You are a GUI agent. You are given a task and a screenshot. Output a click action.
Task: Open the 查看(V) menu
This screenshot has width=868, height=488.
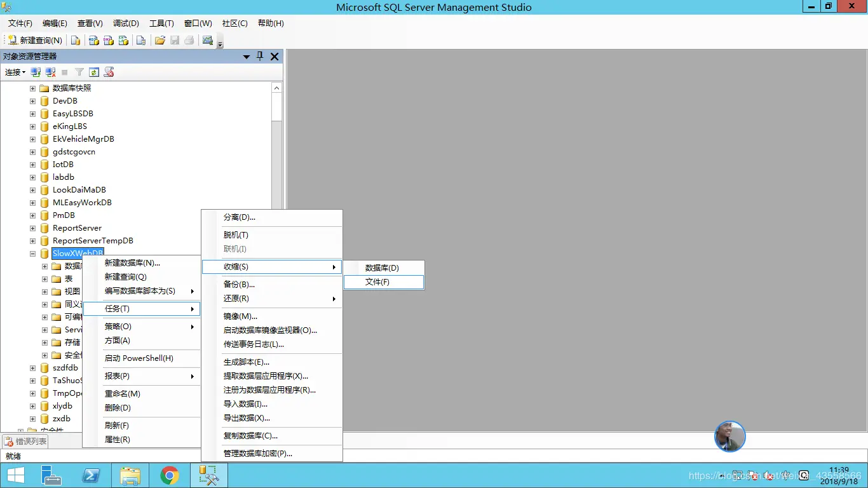coord(90,23)
